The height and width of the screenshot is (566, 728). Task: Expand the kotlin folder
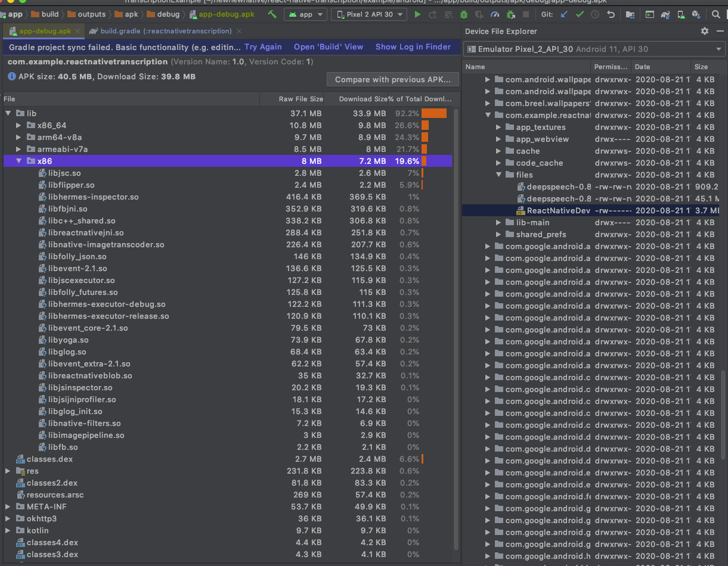coord(8,530)
